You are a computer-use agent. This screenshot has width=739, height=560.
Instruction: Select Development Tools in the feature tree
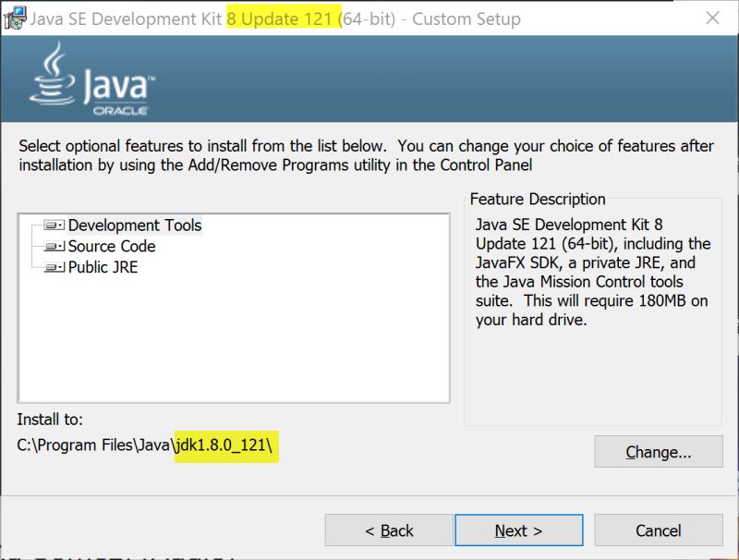[135, 225]
